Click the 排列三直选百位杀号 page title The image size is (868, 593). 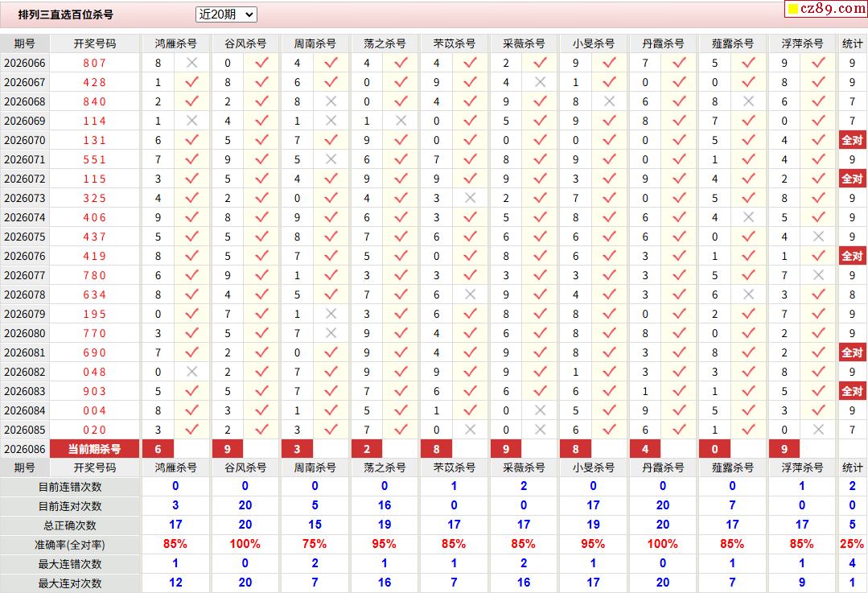[x=66, y=15]
